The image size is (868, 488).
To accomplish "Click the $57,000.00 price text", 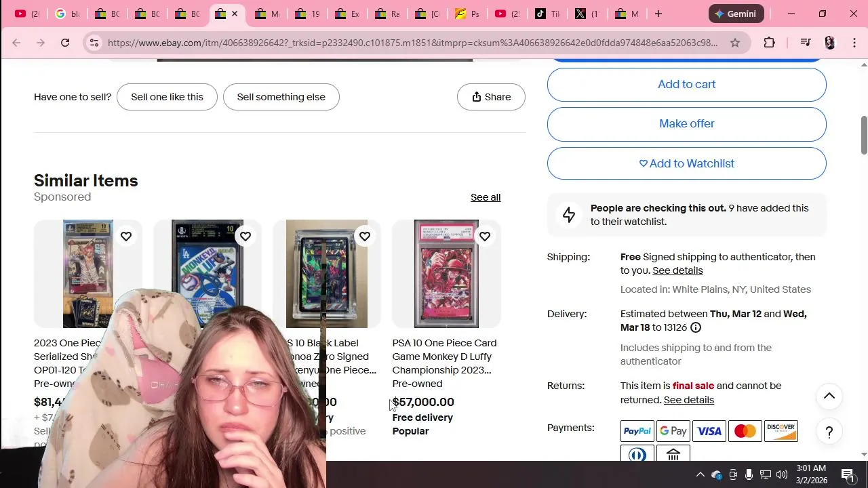I will click(423, 402).
